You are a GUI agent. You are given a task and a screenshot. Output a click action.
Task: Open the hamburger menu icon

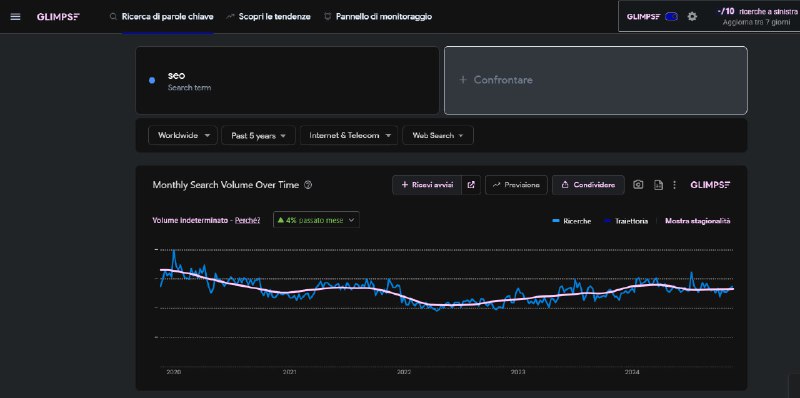[15, 17]
